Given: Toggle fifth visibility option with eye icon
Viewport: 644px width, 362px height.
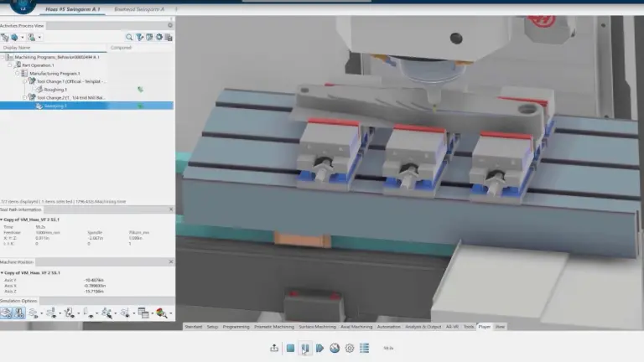Looking at the screenshot, I should pyautogui.click(x=69, y=313).
